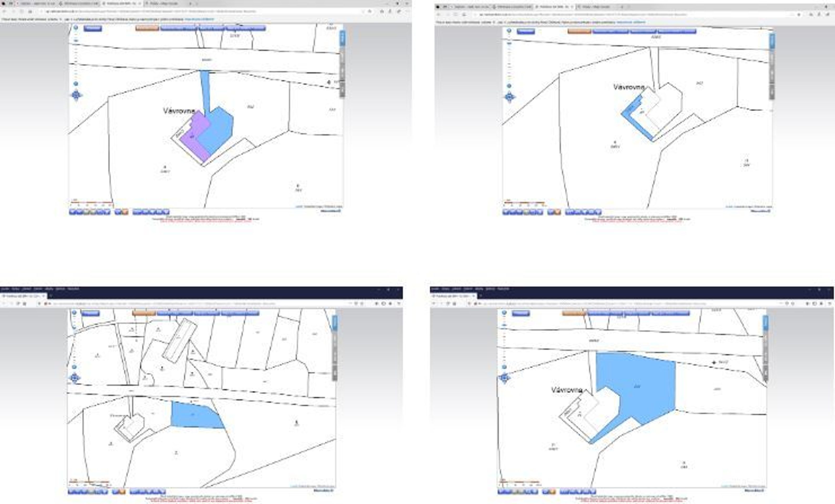Use the pan compass on top-right map
The width and height of the screenshot is (835, 504).
tap(510, 97)
